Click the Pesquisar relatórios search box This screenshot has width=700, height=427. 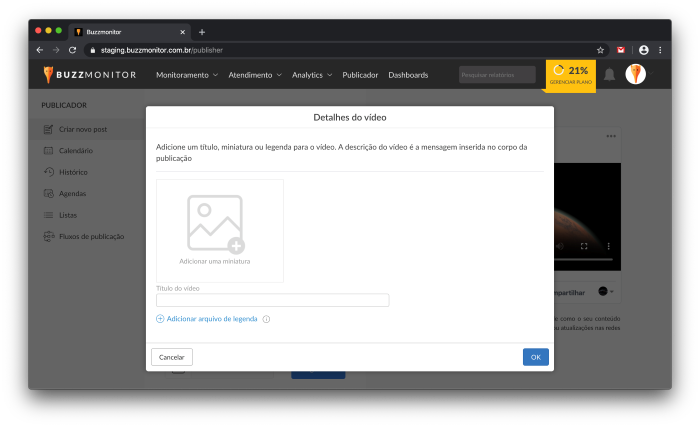497,75
